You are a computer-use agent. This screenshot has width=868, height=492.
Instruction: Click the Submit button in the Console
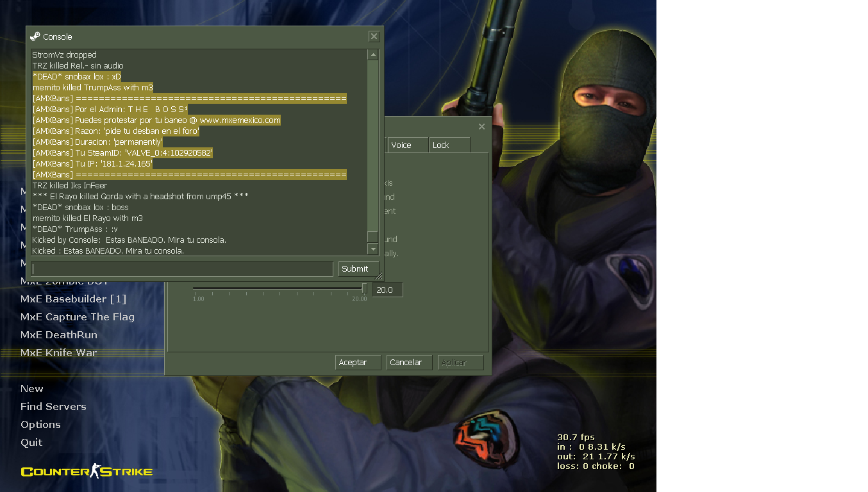coord(358,268)
